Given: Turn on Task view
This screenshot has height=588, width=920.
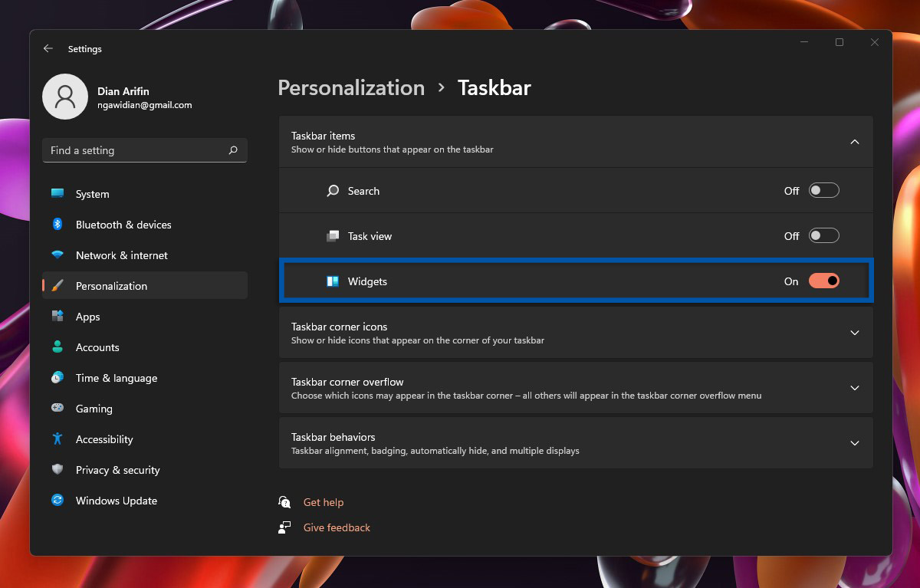Looking at the screenshot, I should coord(823,235).
